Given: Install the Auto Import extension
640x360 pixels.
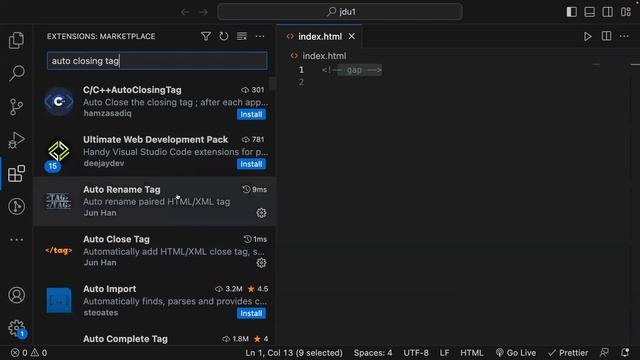Looking at the screenshot, I should pos(251,313).
